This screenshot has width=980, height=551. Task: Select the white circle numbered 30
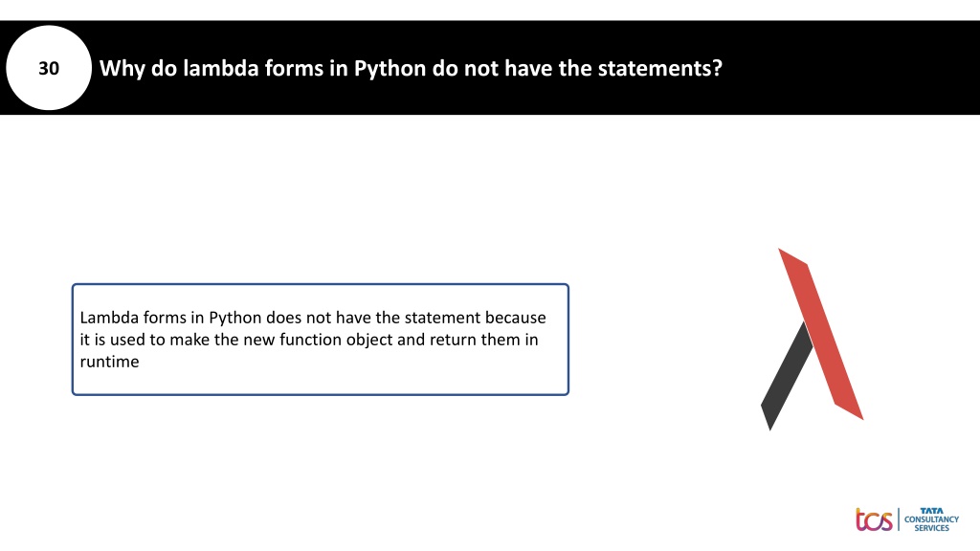pyautogui.click(x=49, y=68)
